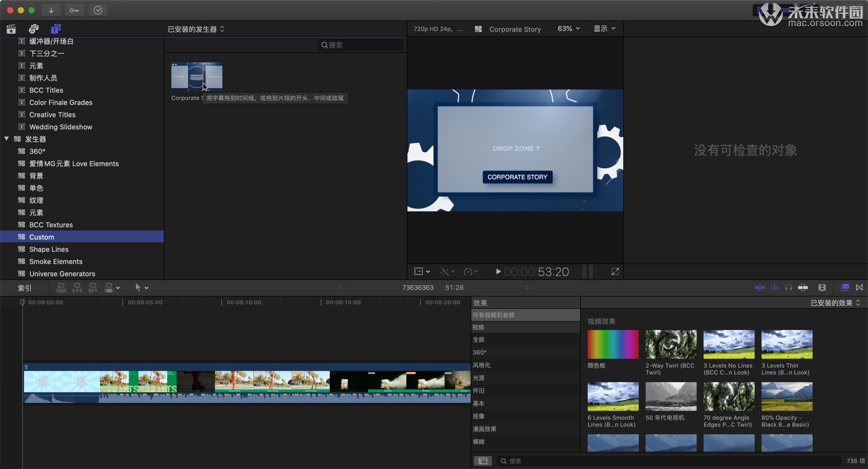
Task: Select the 全部 effects category
Action: point(525,340)
